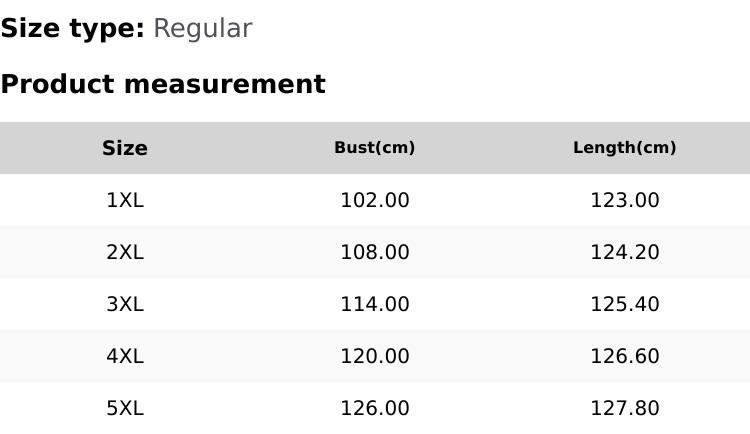
Task: Click the 125.40 length measurement cell
Action: pos(625,304)
